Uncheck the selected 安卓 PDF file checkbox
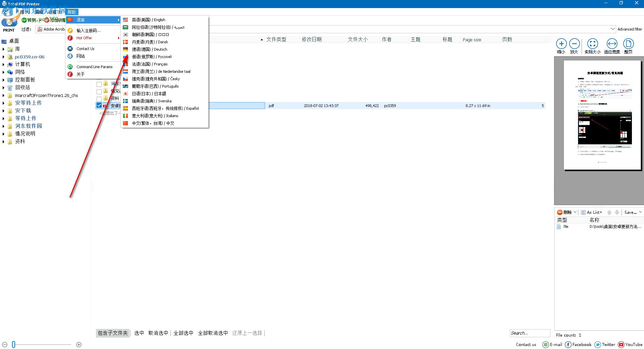 tap(99, 105)
